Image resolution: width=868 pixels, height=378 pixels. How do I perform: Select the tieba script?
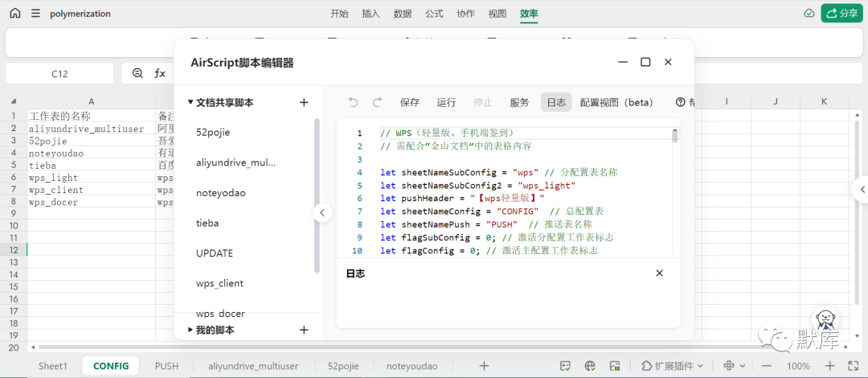[x=208, y=223]
